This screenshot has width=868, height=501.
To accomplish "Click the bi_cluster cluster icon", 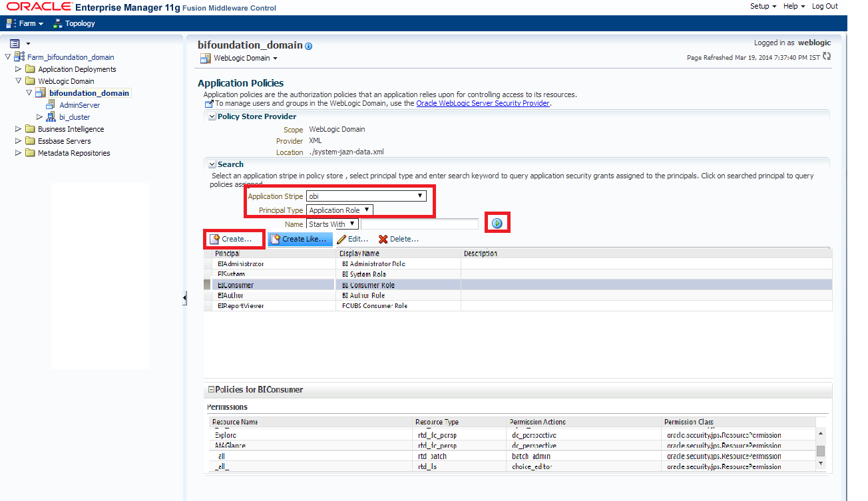I will click(51, 117).
